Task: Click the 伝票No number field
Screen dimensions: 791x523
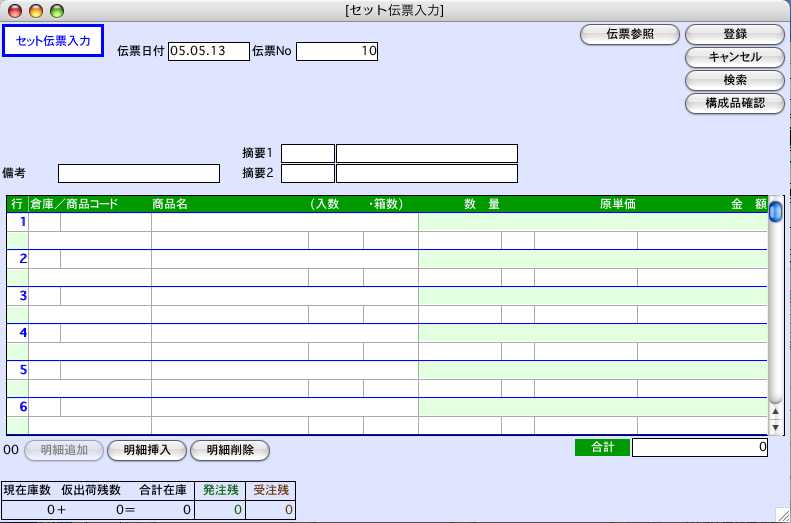Action: point(337,51)
